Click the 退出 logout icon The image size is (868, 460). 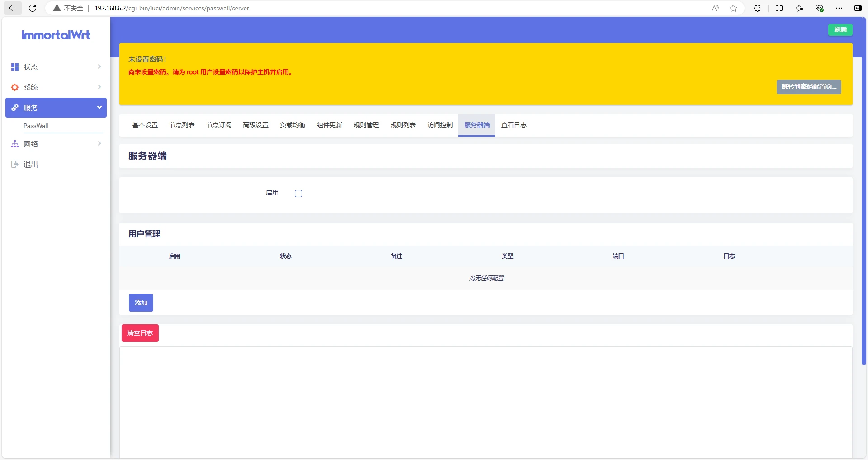tap(15, 164)
